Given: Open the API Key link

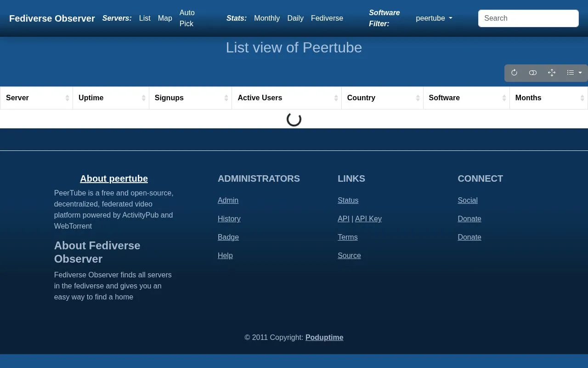Looking at the screenshot, I should pyautogui.click(x=368, y=219).
